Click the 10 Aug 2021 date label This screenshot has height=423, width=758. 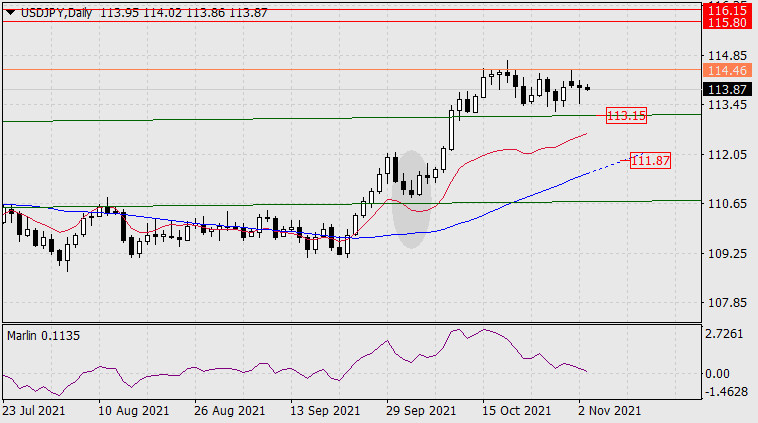click(x=133, y=411)
